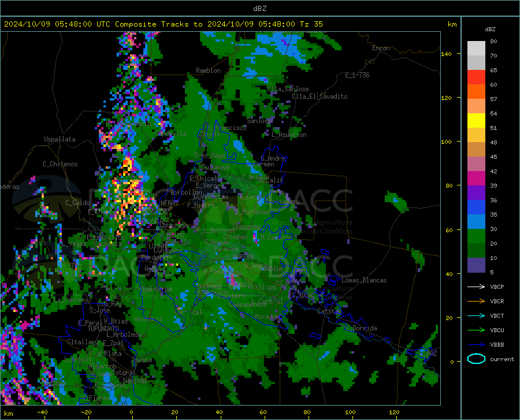Select the royal blue 35–36 dBZ swatch
Viewport: 520px width, 420px height.
476,207
